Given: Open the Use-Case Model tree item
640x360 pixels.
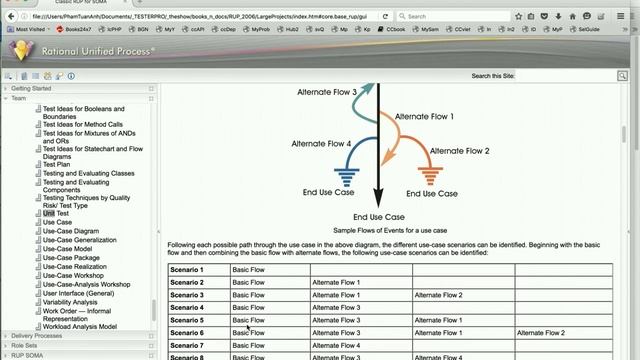Looking at the screenshot, I should pos(67,249).
